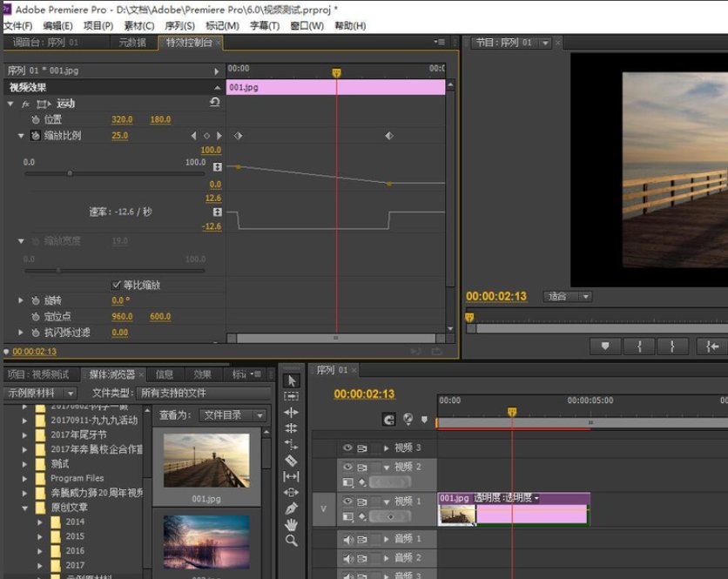Select the 001.jpg thumbnail in browser
728x579 pixels.
coord(206,461)
